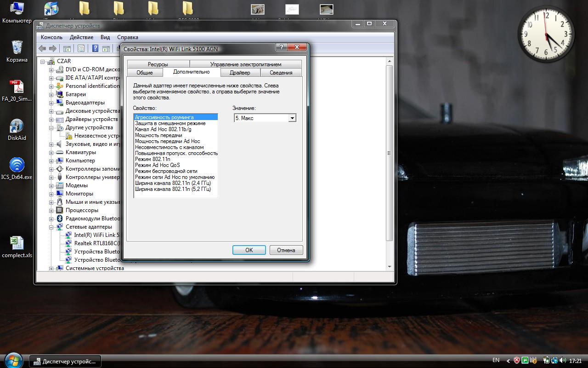Click the Радиомодули Bluetooth icon in tree
588x368 pixels.
coord(59,218)
